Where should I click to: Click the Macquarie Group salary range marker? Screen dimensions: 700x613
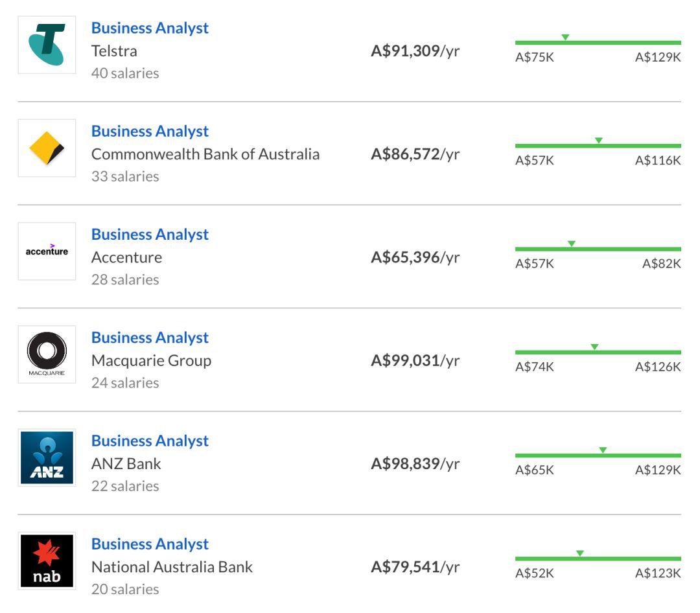pyautogui.click(x=594, y=347)
